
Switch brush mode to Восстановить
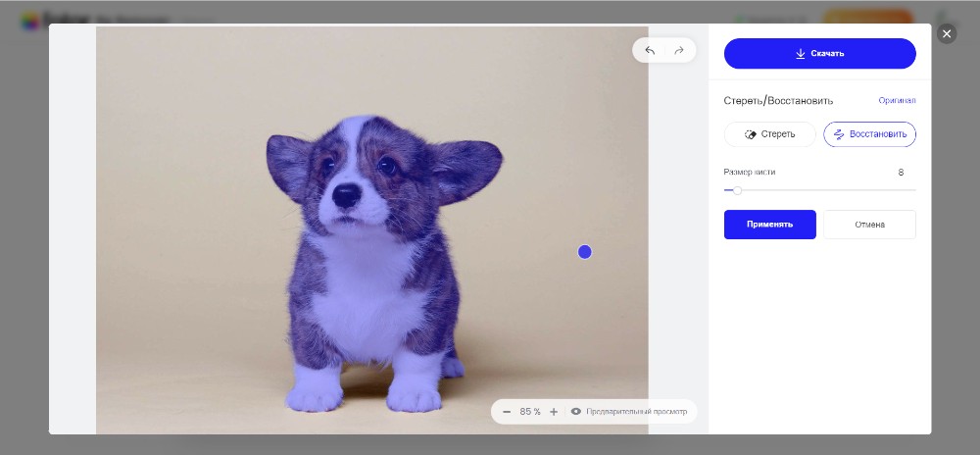[870, 134]
